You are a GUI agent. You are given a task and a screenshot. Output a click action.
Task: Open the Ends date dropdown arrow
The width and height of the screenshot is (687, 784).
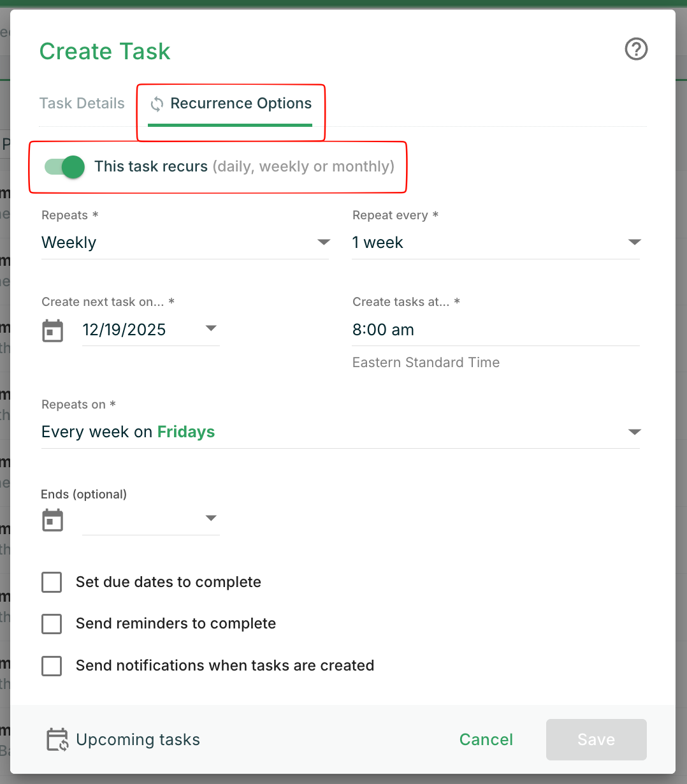pyautogui.click(x=211, y=518)
